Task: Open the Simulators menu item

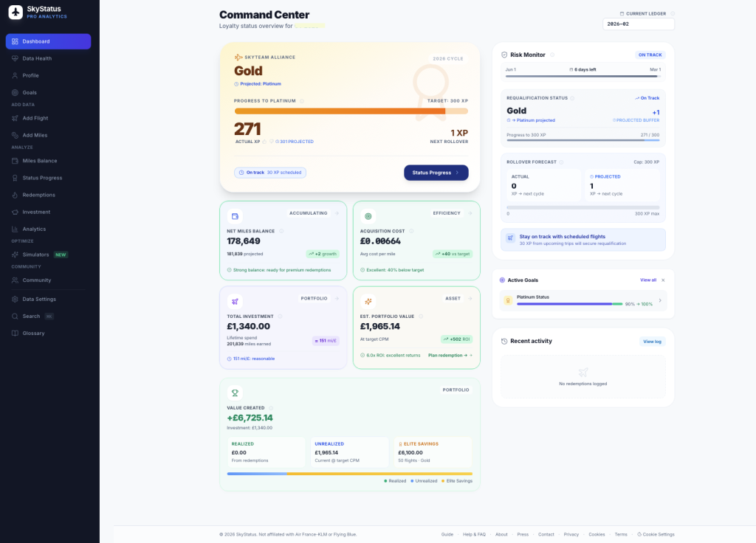Action: coord(35,255)
